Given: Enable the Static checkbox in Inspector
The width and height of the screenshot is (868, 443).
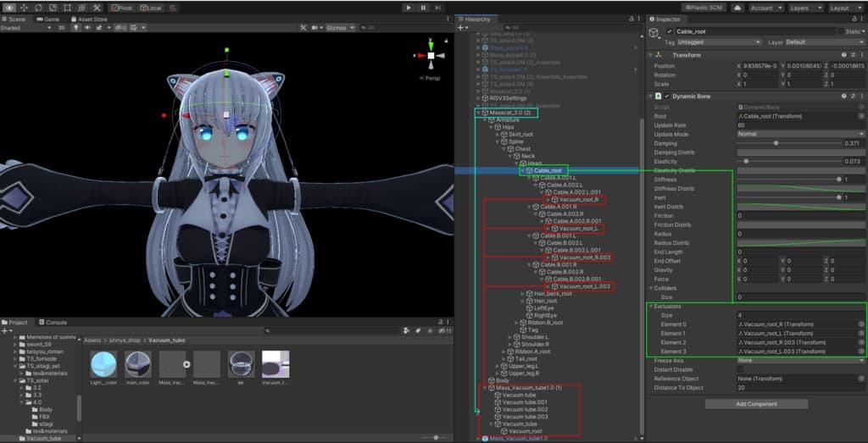Looking at the screenshot, I should (x=841, y=31).
